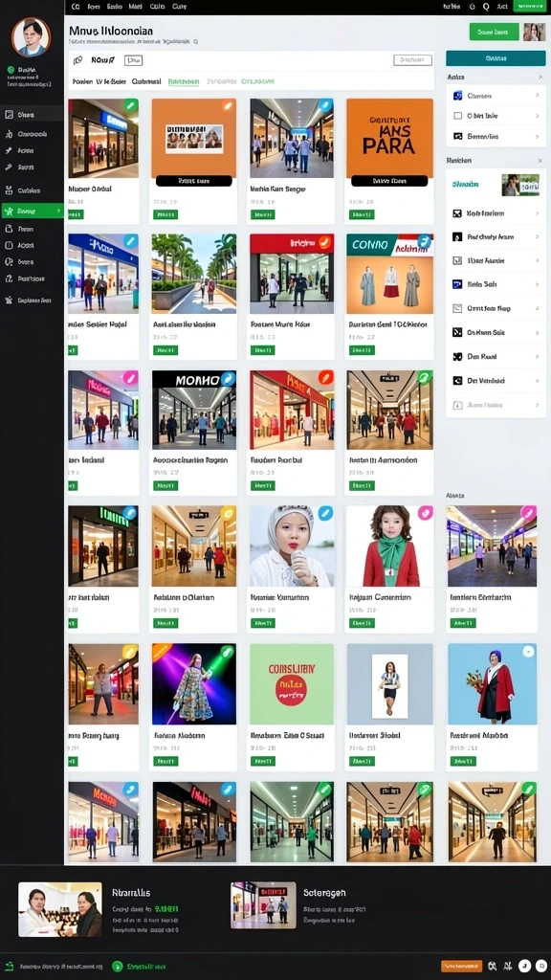The height and width of the screenshot is (980, 551).
Task: Click the green circle icon in bottom status bar
Action: click(117, 966)
